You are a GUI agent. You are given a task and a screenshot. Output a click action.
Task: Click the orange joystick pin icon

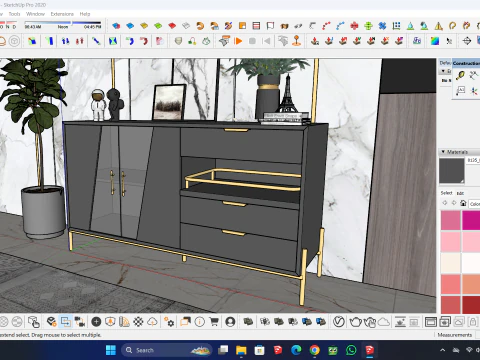point(296,41)
